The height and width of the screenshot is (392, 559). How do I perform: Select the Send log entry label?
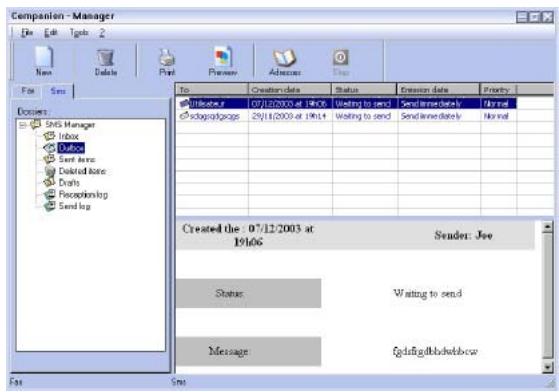pos(75,206)
